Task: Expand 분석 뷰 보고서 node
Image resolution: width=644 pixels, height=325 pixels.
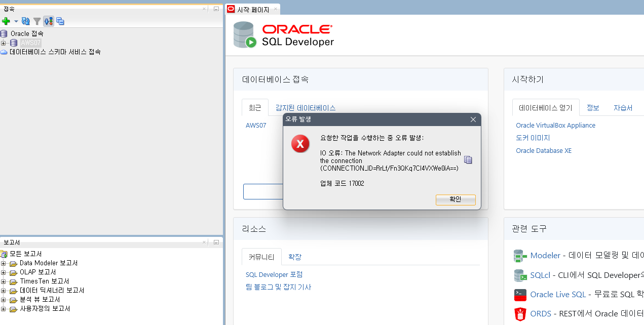Action: pyautogui.click(x=4, y=300)
